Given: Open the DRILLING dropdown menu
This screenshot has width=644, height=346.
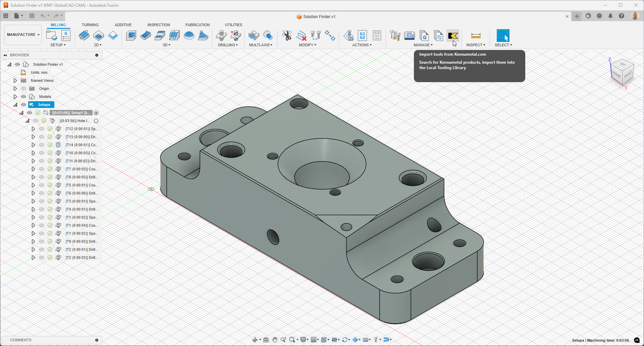Looking at the screenshot, I should click(x=228, y=45).
